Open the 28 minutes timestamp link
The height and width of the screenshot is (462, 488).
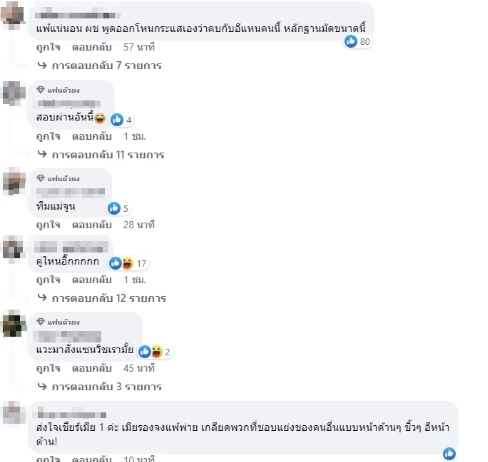coord(139,225)
